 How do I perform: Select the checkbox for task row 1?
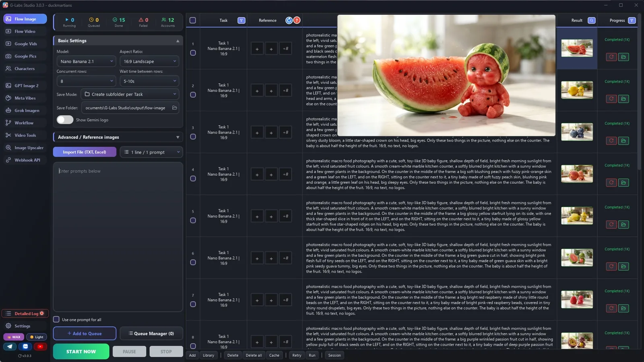(x=193, y=53)
